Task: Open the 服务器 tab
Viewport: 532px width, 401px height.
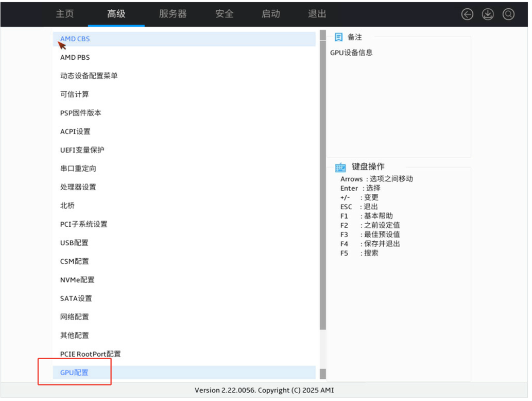Action: [x=173, y=14]
